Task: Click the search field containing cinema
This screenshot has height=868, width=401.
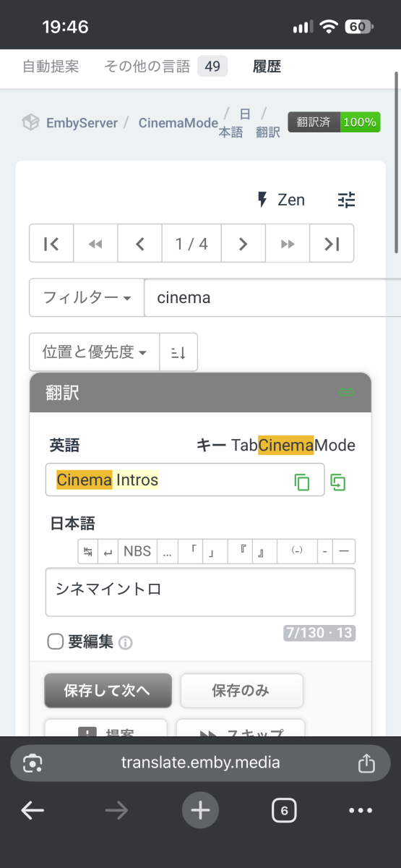Action: click(272, 297)
